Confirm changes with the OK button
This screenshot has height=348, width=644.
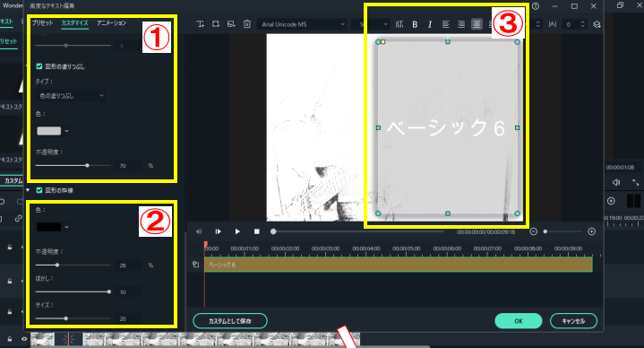click(519, 321)
